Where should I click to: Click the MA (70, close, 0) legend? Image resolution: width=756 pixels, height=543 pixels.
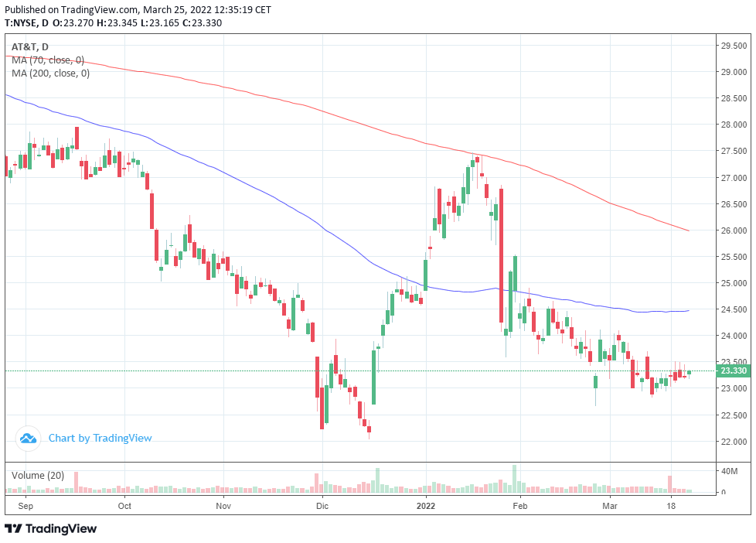coord(48,60)
